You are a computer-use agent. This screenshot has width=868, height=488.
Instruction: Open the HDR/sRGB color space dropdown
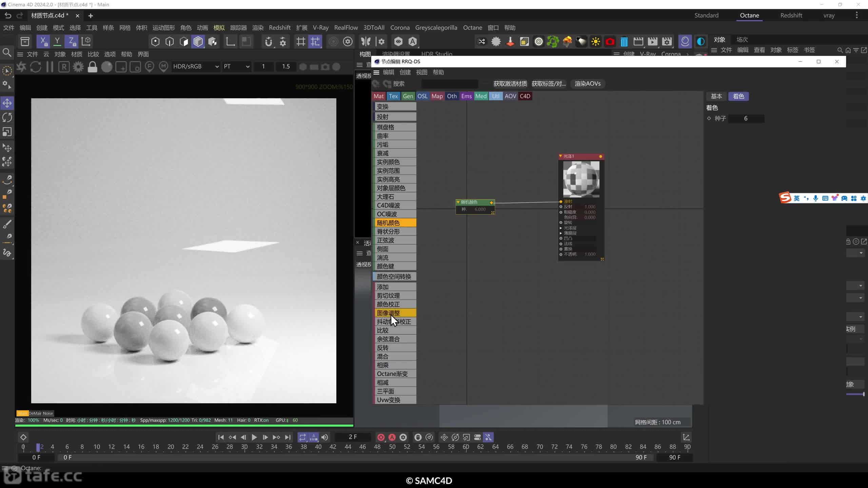point(196,66)
